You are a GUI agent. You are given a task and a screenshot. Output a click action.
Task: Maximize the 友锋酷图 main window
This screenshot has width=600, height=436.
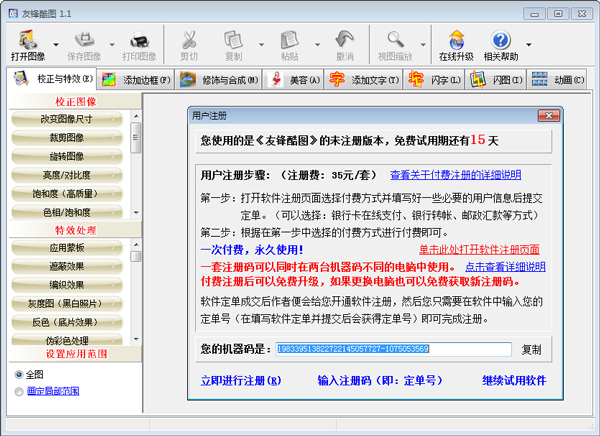click(x=558, y=14)
